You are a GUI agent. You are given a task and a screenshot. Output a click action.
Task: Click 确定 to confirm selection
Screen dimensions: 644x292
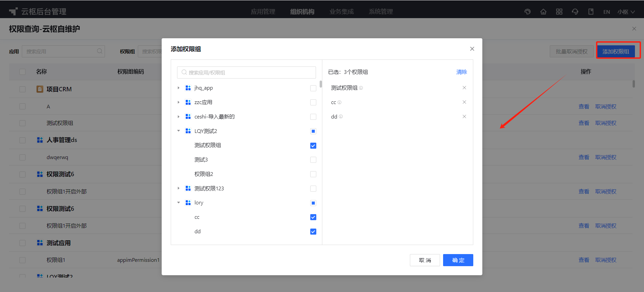point(458,260)
